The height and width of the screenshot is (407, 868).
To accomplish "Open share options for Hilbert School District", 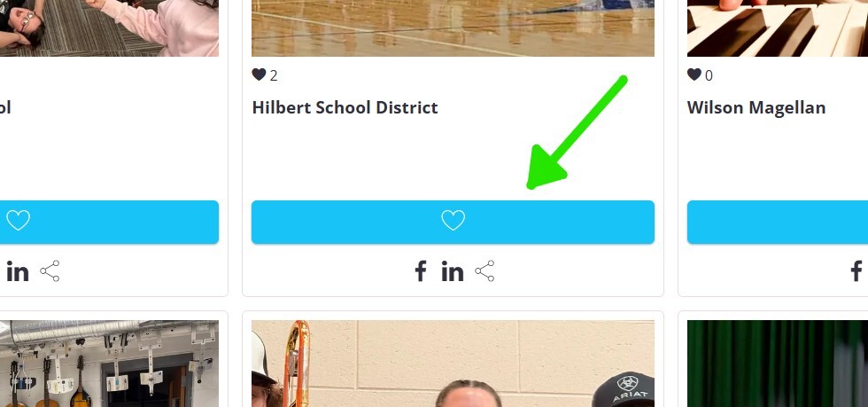I will pos(484,271).
